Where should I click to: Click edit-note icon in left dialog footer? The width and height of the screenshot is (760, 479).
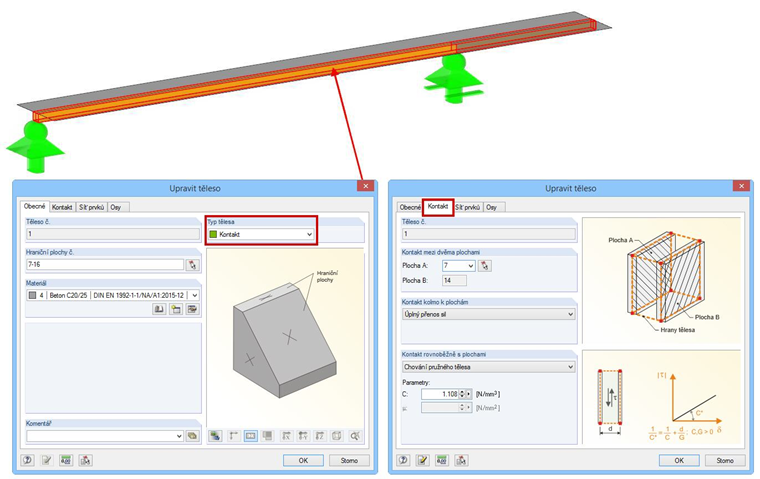pos(47,460)
